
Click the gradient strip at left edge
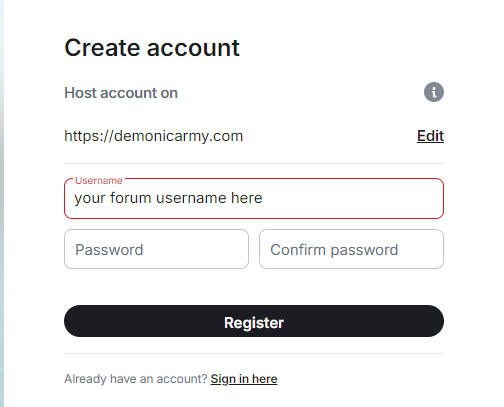(2, 203)
